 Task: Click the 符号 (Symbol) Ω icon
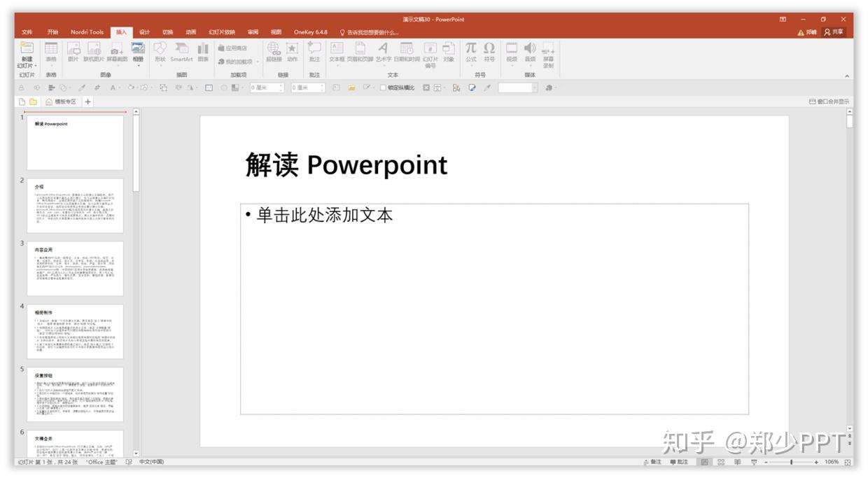489,48
